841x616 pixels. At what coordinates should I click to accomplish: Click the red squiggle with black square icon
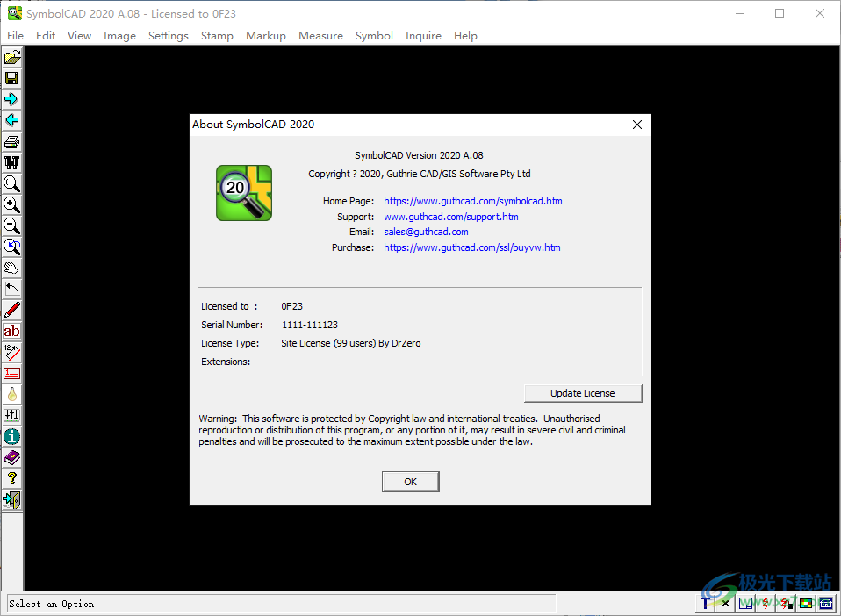786,604
